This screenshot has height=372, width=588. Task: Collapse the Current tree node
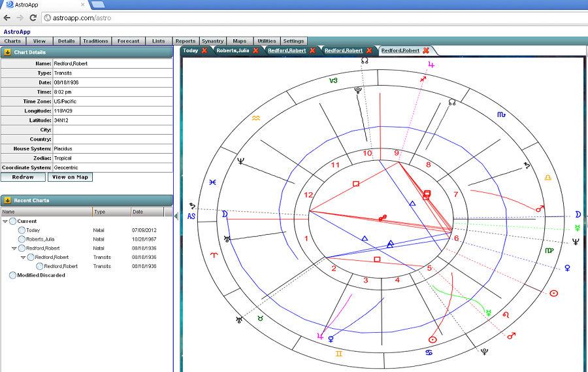tap(6, 222)
